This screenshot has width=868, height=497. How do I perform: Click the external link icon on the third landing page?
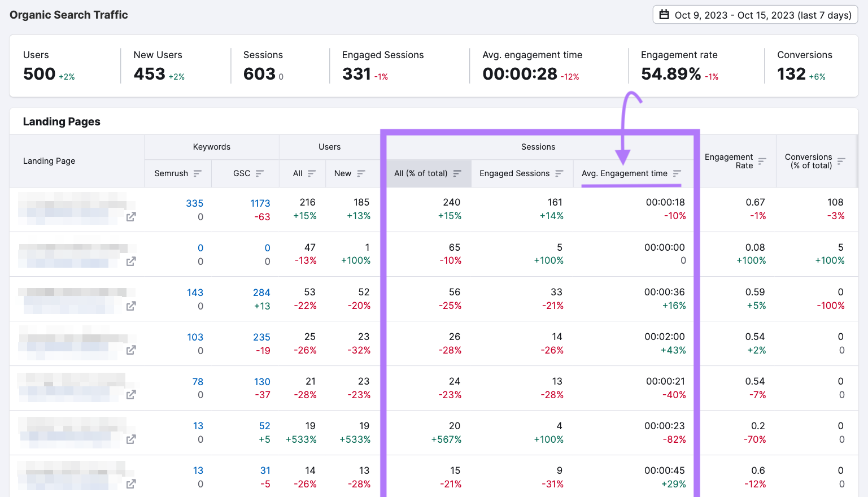(130, 306)
